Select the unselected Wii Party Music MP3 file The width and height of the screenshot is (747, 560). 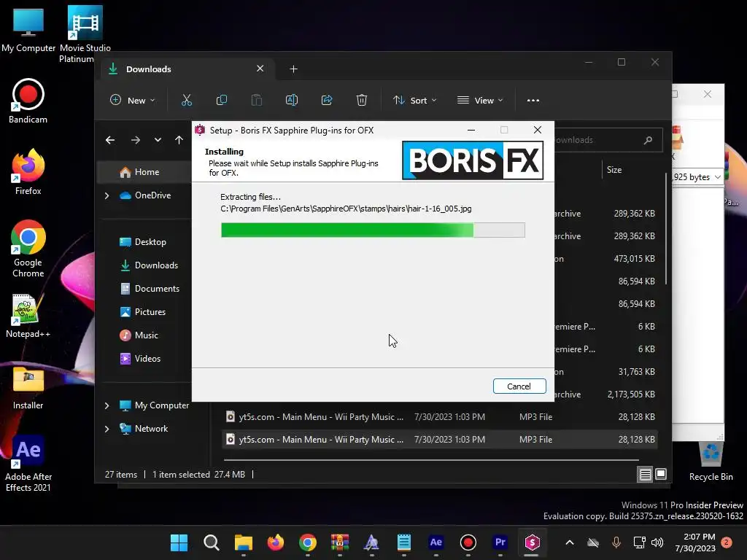[440, 416]
